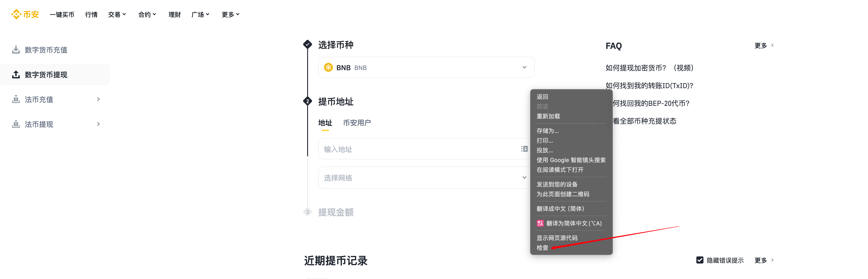The height and width of the screenshot is (279, 868).
Task: Uncheck the 隐藏错误提示 checkbox
Action: (x=699, y=260)
